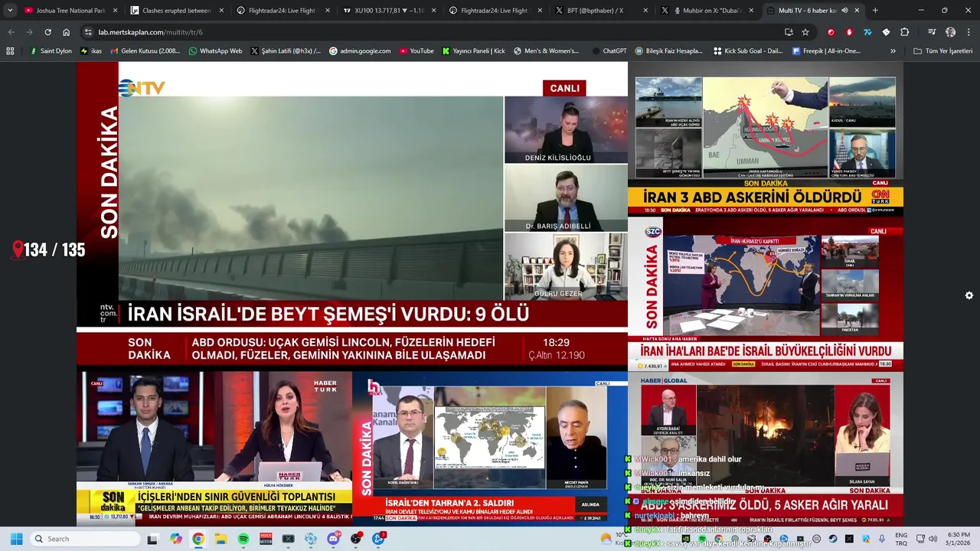Open the Chrome apps grid icon
This screenshot has width=980, height=551.
pyautogui.click(x=10, y=51)
